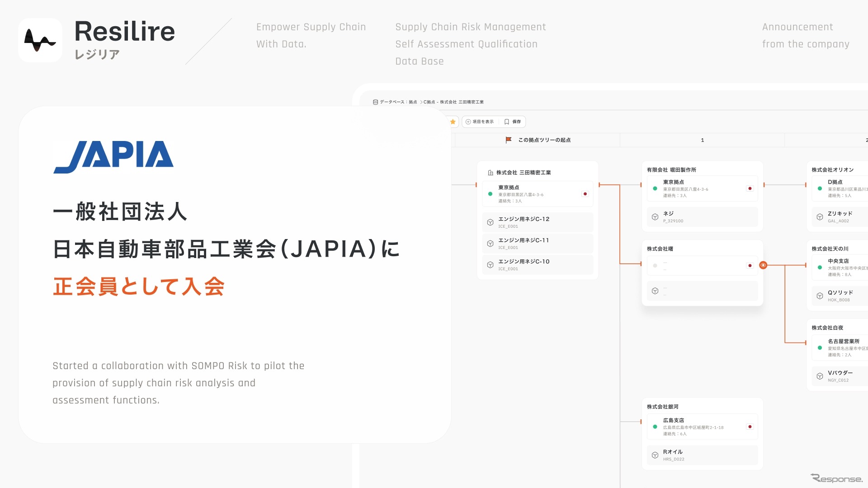Click the cube icon for ネジ P_329100
The width and height of the screenshot is (868, 488).
coord(655,217)
